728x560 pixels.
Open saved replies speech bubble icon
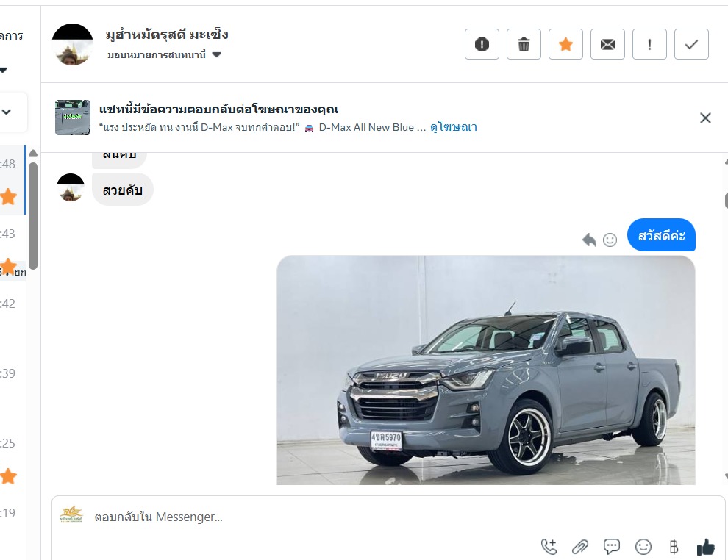[x=612, y=547]
